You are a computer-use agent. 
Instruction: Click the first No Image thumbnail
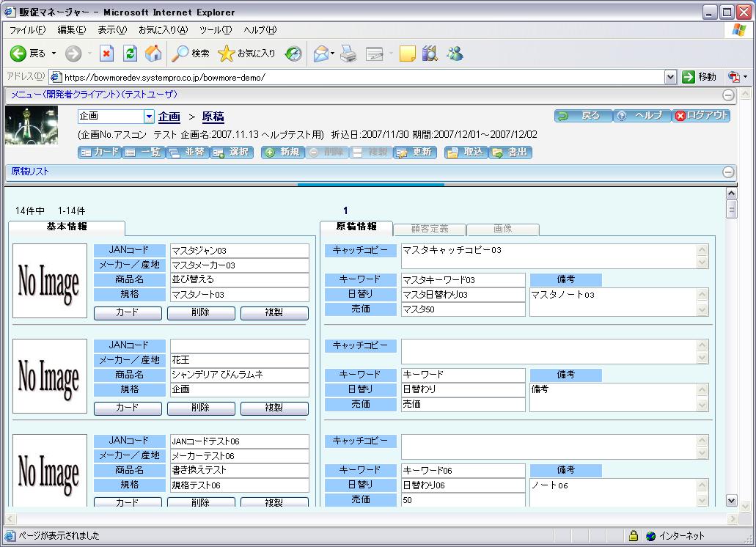pos(49,280)
